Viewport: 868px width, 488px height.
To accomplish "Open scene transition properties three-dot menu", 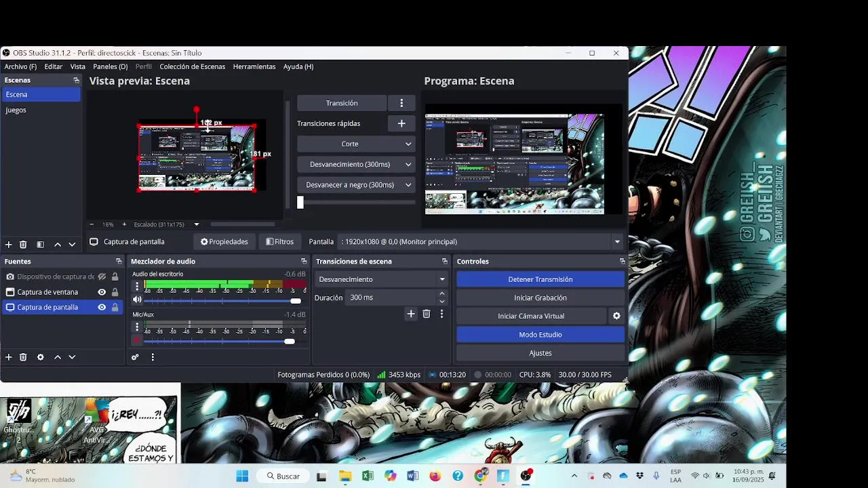I will click(441, 314).
